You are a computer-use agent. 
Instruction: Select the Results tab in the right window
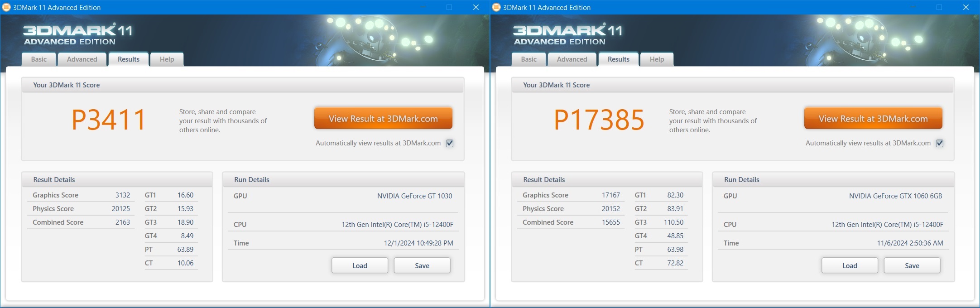click(x=619, y=59)
